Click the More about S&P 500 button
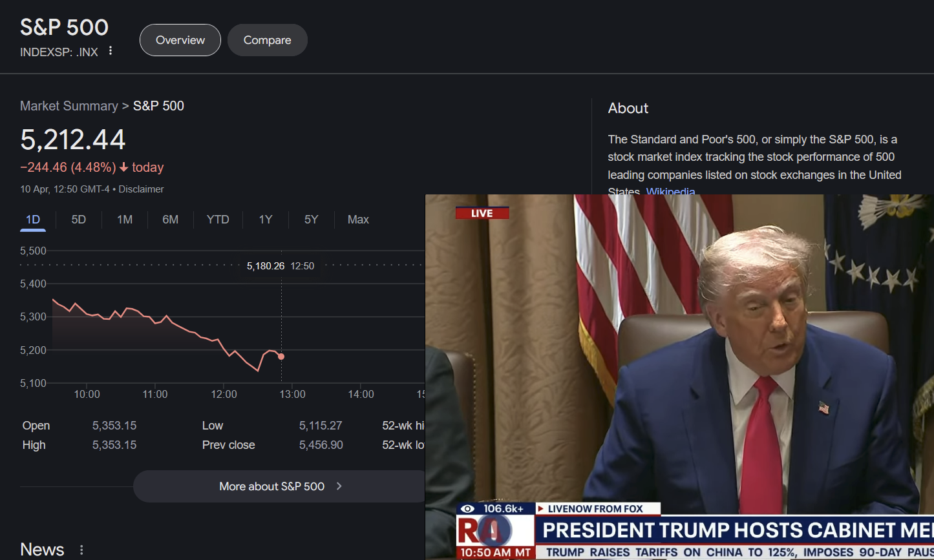This screenshot has width=934, height=560. [279, 486]
